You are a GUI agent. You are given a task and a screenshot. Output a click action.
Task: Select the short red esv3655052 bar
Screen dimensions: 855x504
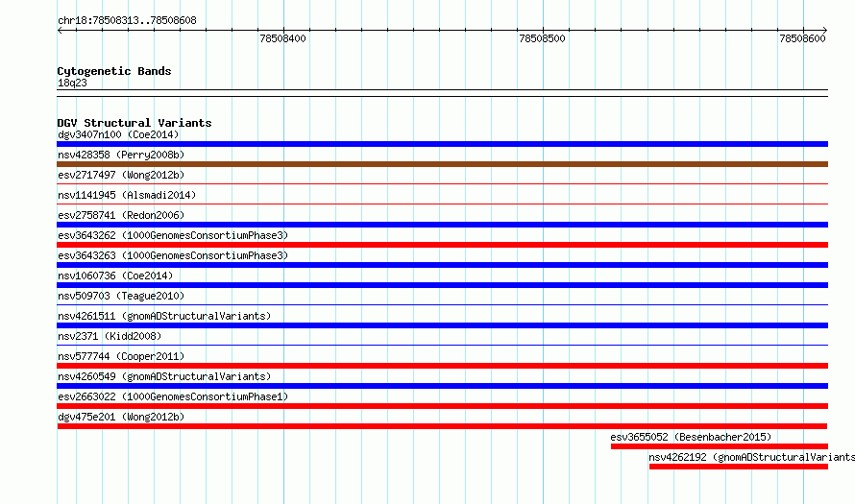pyautogui.click(x=720, y=446)
